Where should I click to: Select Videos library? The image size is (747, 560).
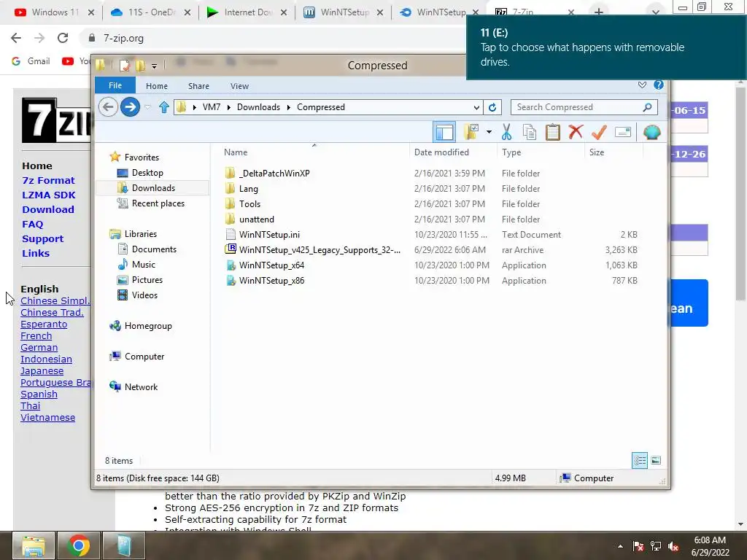144,295
